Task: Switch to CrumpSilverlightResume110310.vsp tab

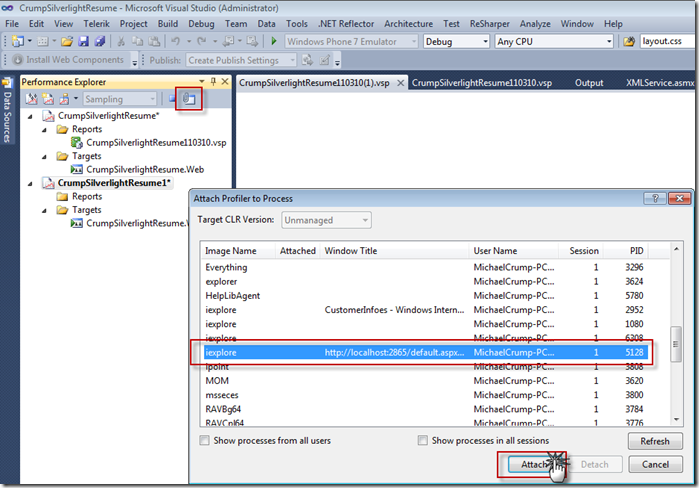Action: [481, 83]
